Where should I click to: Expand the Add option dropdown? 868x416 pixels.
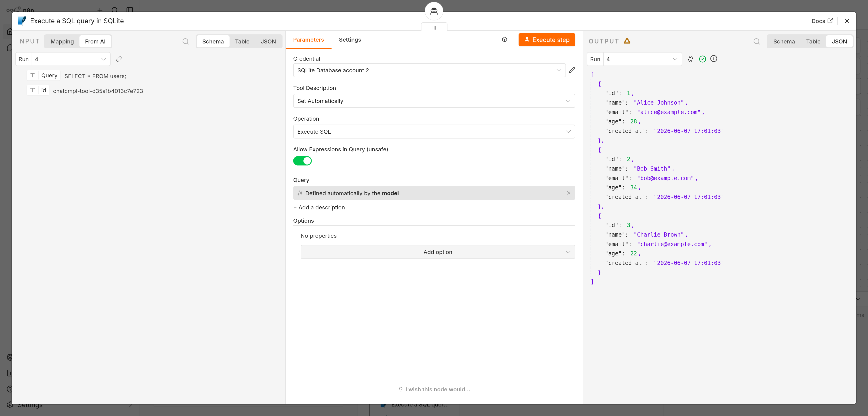click(438, 252)
